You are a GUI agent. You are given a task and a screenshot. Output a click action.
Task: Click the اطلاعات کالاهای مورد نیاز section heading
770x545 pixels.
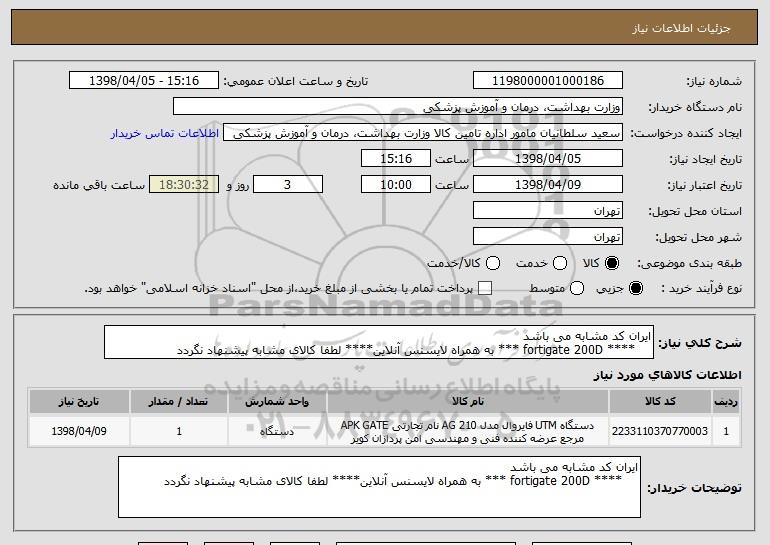[x=667, y=375]
